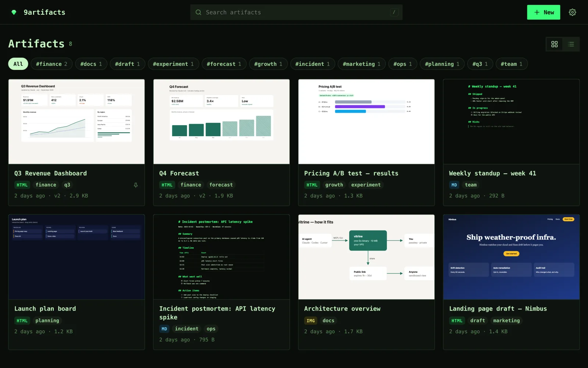
Task: Click the HTML badge on Launch plan board
Action: tap(22, 321)
